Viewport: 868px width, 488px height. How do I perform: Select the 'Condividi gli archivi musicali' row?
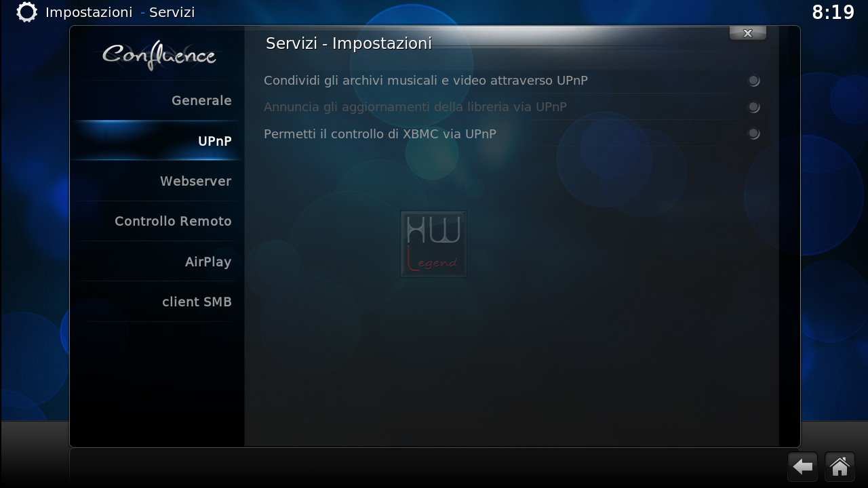(513, 81)
